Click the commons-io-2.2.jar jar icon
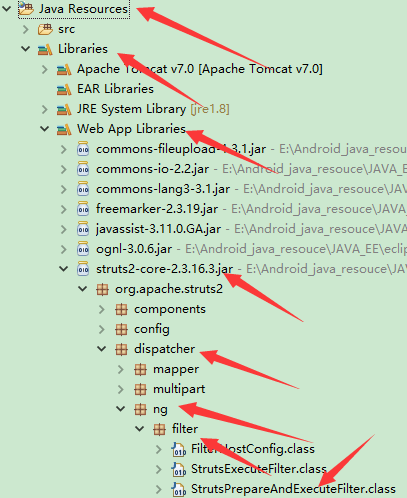This screenshot has width=407, height=498. (x=83, y=169)
